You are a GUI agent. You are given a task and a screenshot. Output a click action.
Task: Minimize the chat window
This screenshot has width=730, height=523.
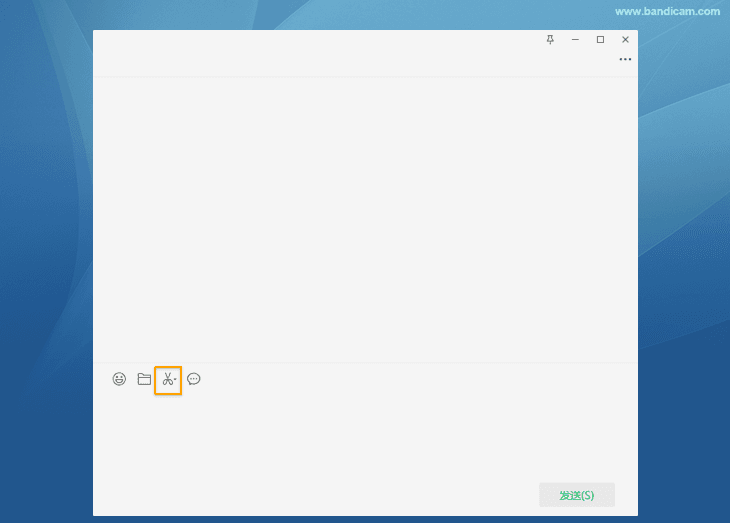575,39
